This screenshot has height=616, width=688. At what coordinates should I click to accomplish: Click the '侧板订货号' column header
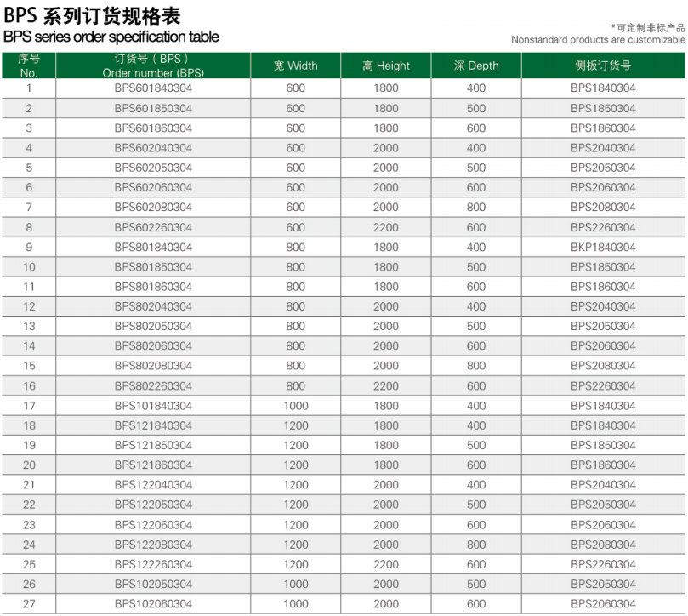pos(603,66)
